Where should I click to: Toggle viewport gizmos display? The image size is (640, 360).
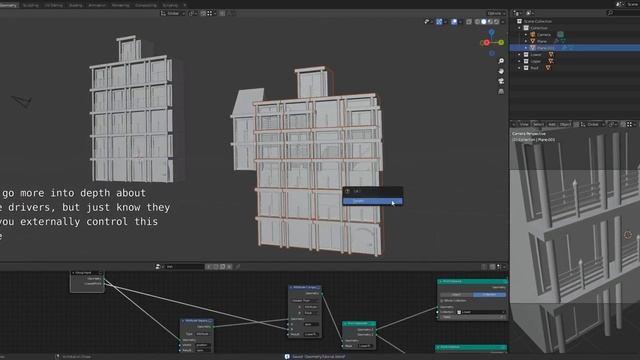(439, 22)
